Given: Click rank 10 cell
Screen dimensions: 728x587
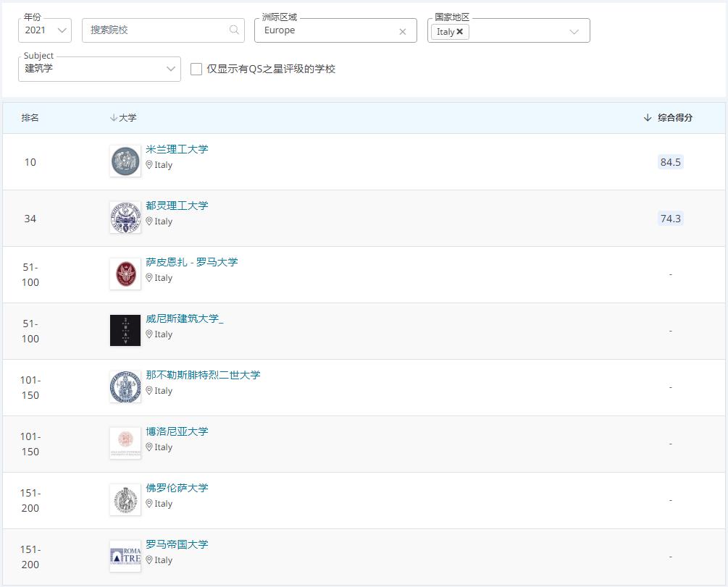Looking at the screenshot, I should [x=30, y=162].
